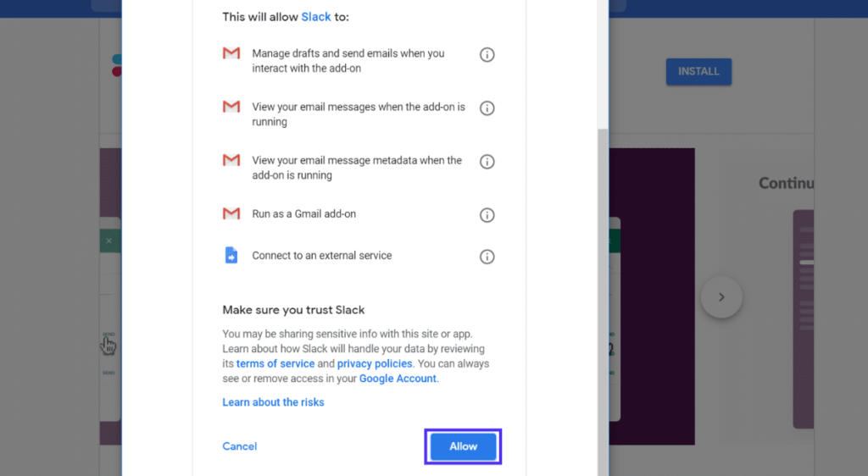
Task: Open Learn about the risks link
Action: (x=273, y=402)
